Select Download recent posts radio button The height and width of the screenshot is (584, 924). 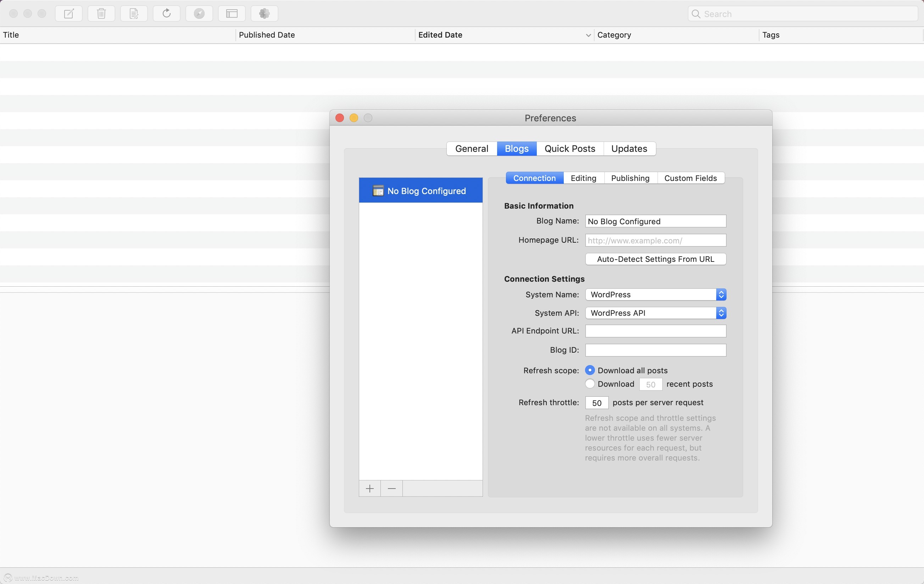coord(590,384)
